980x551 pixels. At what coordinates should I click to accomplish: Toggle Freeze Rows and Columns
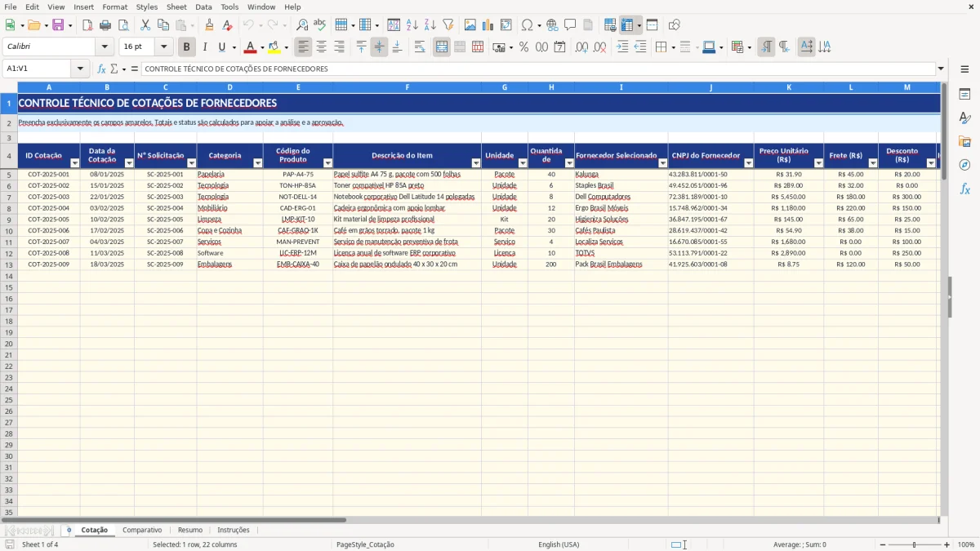click(x=627, y=25)
